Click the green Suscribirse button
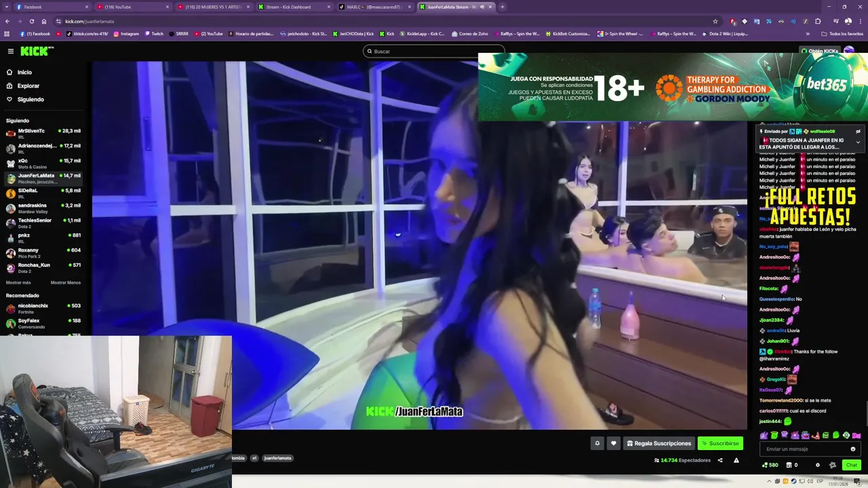868x488 pixels. pos(720,443)
